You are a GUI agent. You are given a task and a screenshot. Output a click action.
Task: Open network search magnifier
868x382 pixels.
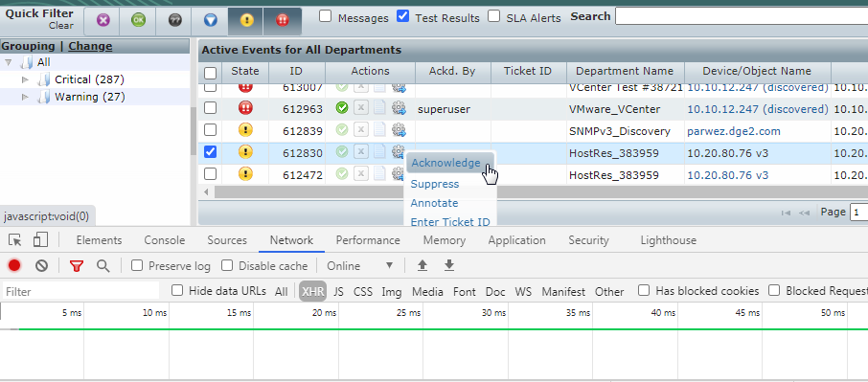pyautogui.click(x=103, y=266)
